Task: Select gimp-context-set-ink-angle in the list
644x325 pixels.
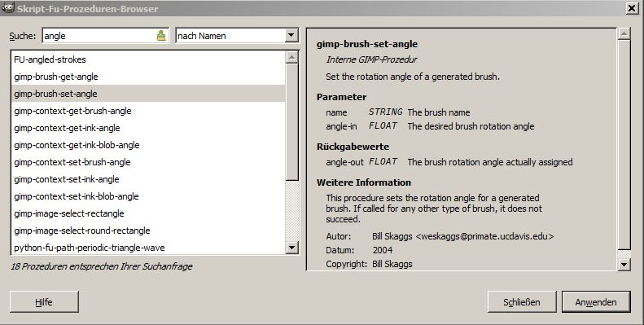Action: point(148,179)
